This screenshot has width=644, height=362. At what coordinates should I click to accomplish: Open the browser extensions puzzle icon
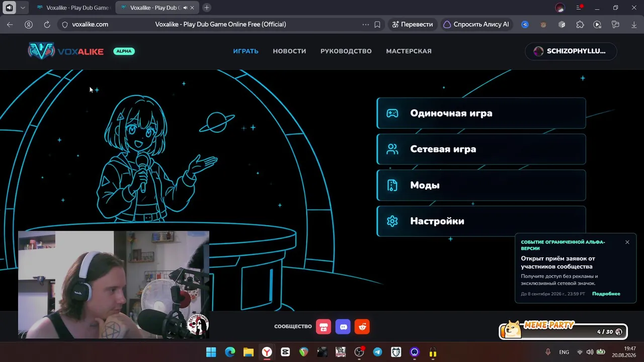pos(580,24)
